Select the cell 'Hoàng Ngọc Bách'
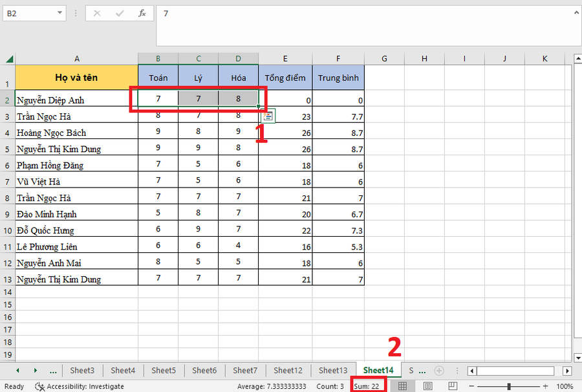Image resolution: width=582 pixels, height=392 pixels. tap(76, 133)
